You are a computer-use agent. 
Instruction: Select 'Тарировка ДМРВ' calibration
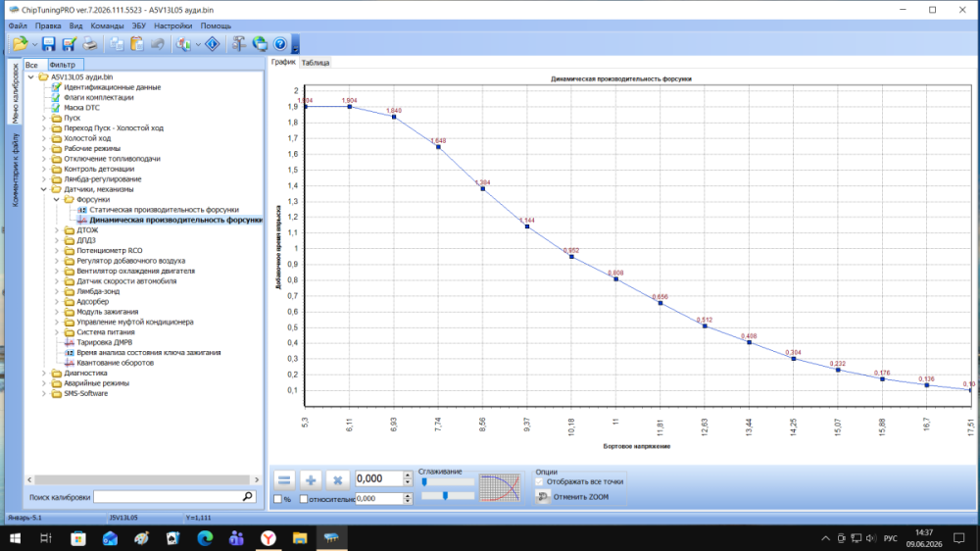click(x=105, y=342)
